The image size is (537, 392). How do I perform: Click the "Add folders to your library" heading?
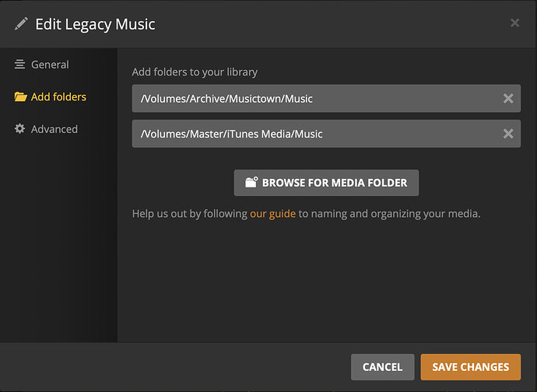click(195, 72)
